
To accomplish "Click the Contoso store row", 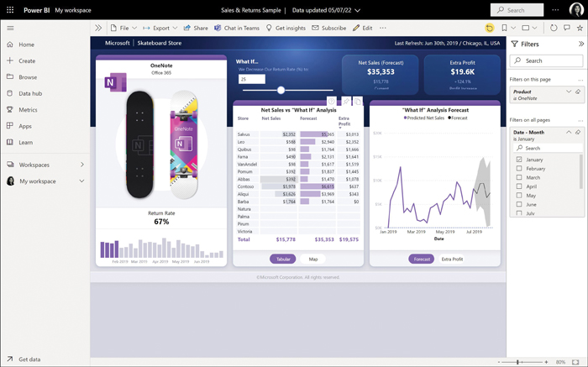I will 298,186.
